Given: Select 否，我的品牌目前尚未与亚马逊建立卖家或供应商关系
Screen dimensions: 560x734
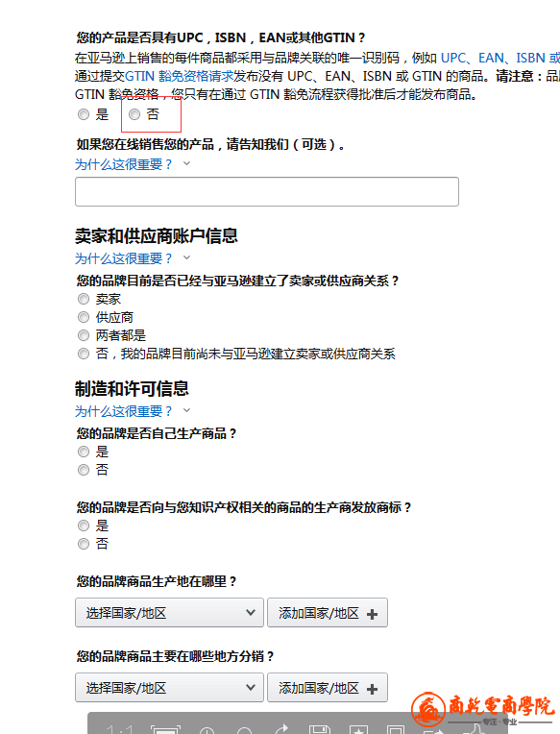Looking at the screenshot, I should [84, 354].
